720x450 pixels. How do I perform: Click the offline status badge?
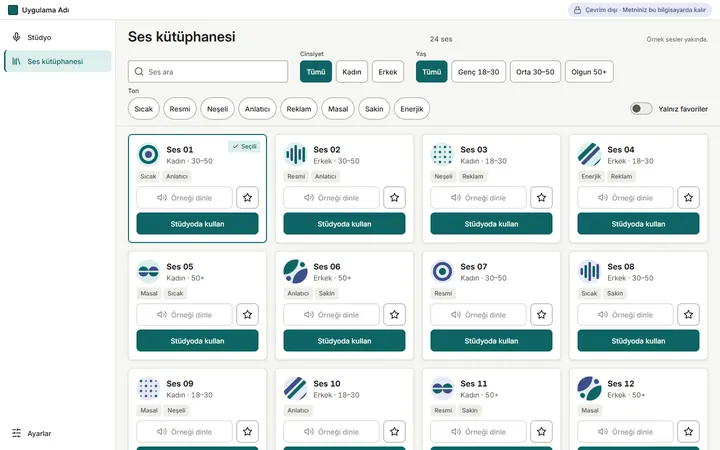coord(640,10)
